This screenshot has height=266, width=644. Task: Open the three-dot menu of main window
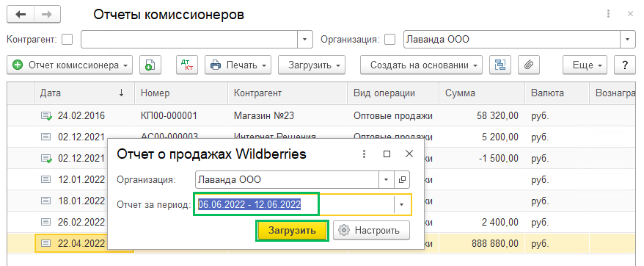click(x=608, y=15)
